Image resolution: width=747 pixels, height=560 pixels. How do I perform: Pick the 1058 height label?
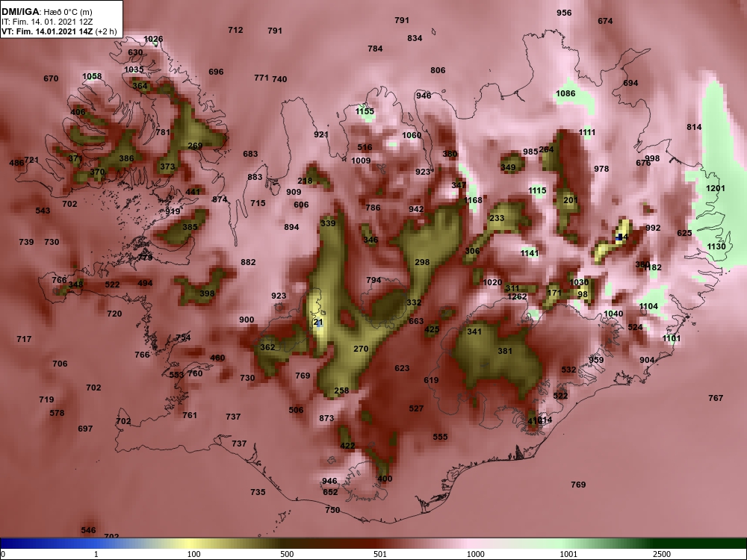(92, 76)
